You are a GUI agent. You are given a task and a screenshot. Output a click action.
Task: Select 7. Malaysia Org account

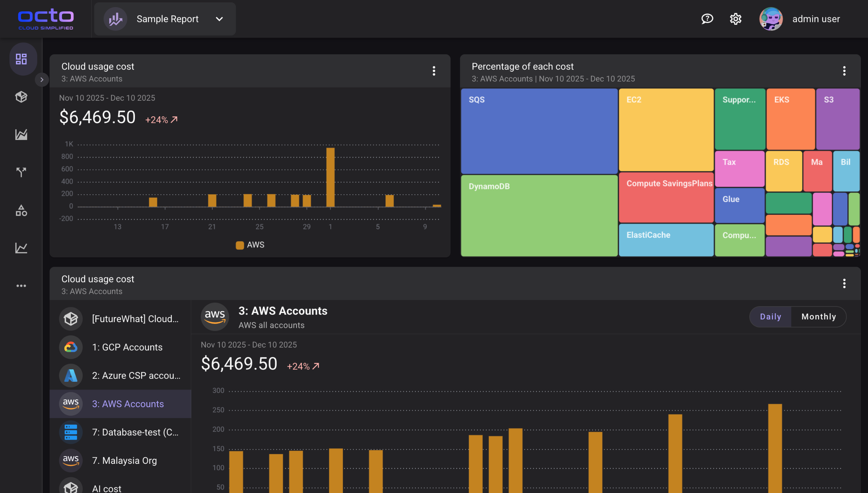tap(124, 460)
